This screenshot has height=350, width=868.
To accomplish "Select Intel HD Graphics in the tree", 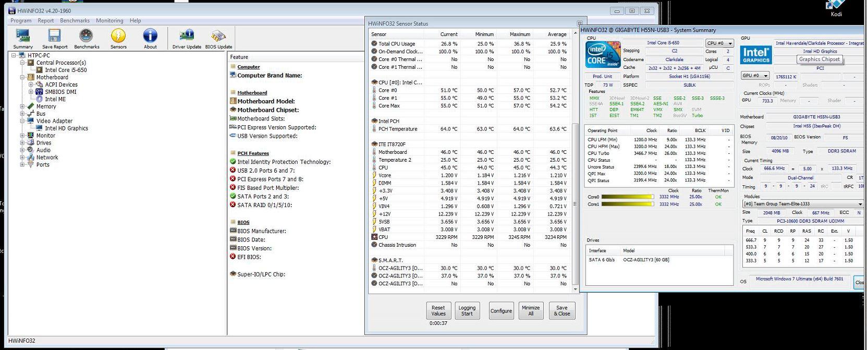I will (66, 128).
